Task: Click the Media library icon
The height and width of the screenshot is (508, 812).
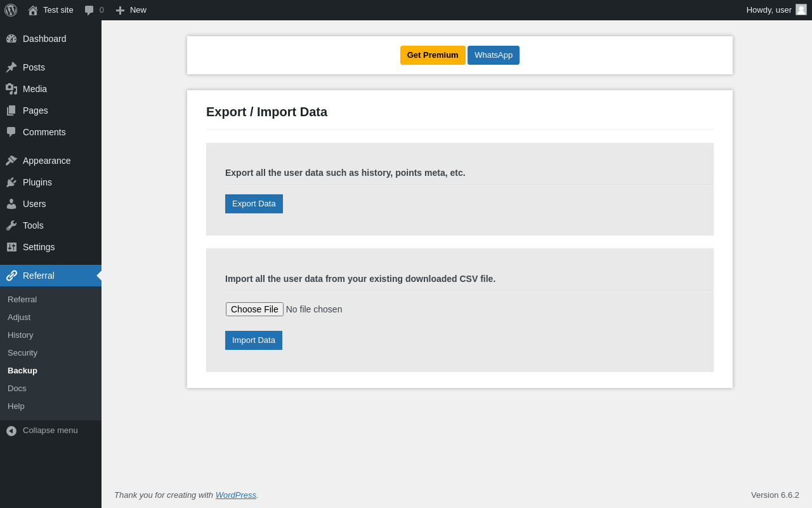Action: pyautogui.click(x=11, y=89)
